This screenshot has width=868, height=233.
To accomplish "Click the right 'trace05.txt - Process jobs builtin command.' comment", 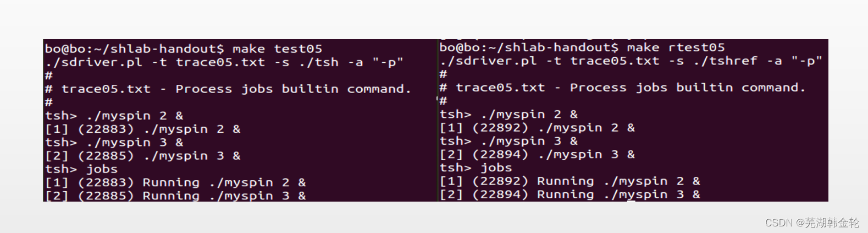I will (x=631, y=87).
